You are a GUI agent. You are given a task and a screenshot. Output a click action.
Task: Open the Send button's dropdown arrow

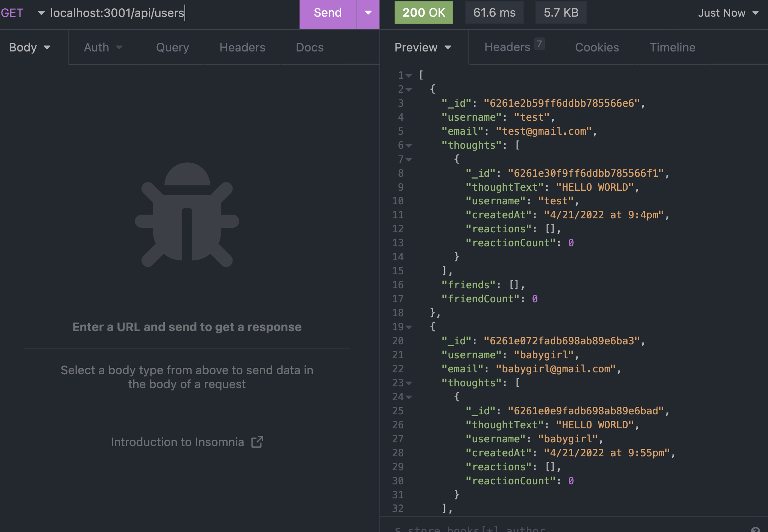click(368, 12)
